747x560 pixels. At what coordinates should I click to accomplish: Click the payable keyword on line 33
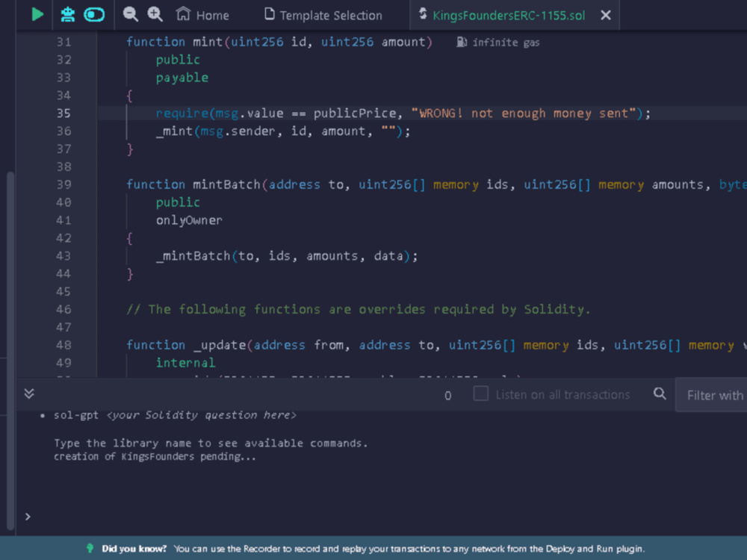pyautogui.click(x=182, y=78)
